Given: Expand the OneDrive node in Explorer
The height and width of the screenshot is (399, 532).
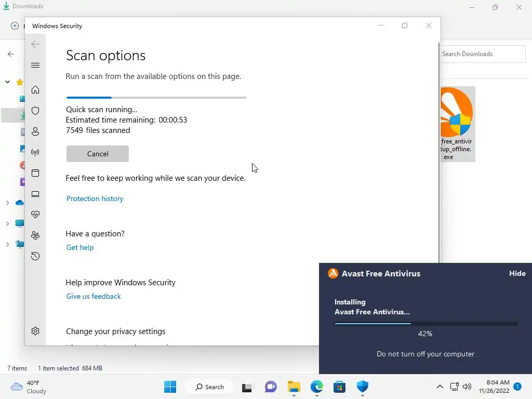Looking at the screenshot, I should tap(7, 203).
